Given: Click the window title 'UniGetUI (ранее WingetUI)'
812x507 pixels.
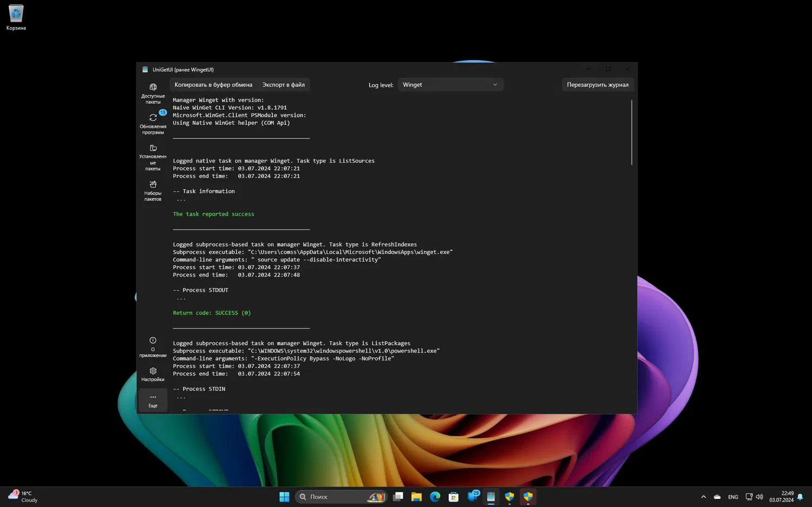Looking at the screenshot, I should (x=183, y=69).
